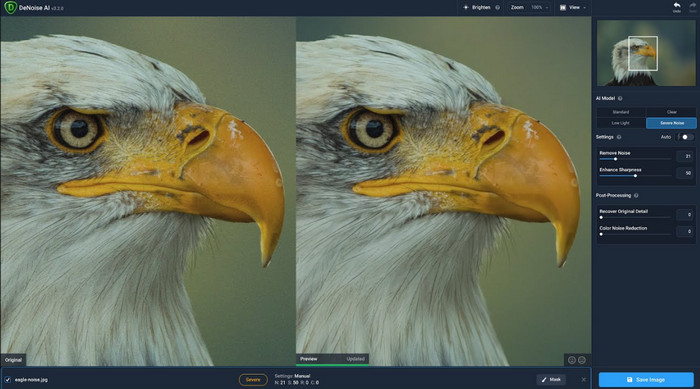Click the Settings help info icon
The width and height of the screenshot is (700, 389).
[619, 137]
